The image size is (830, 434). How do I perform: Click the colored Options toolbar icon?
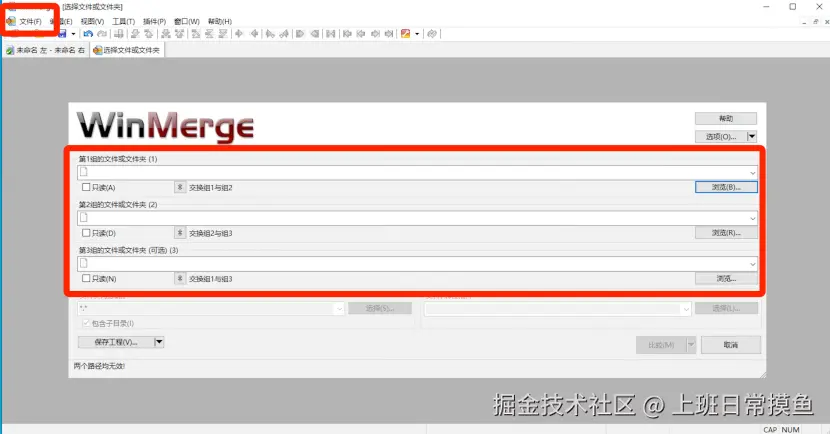[x=405, y=34]
